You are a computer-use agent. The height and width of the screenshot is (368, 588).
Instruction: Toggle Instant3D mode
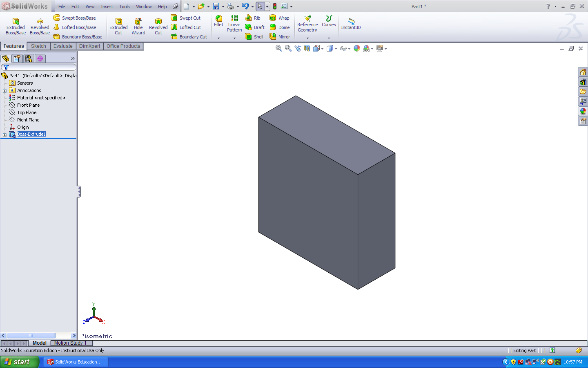[351, 24]
